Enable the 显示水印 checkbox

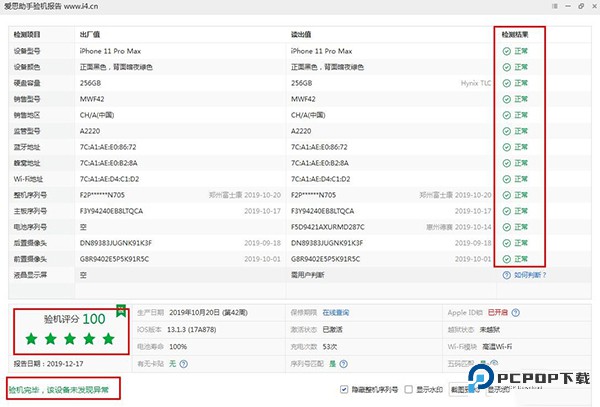409,389
